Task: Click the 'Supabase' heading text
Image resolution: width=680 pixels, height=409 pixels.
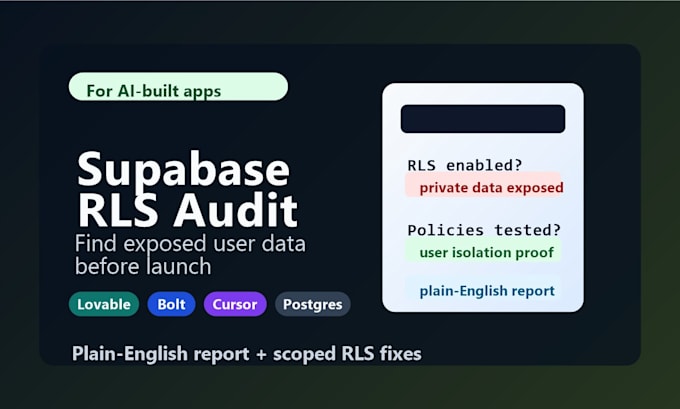Action: pos(183,170)
